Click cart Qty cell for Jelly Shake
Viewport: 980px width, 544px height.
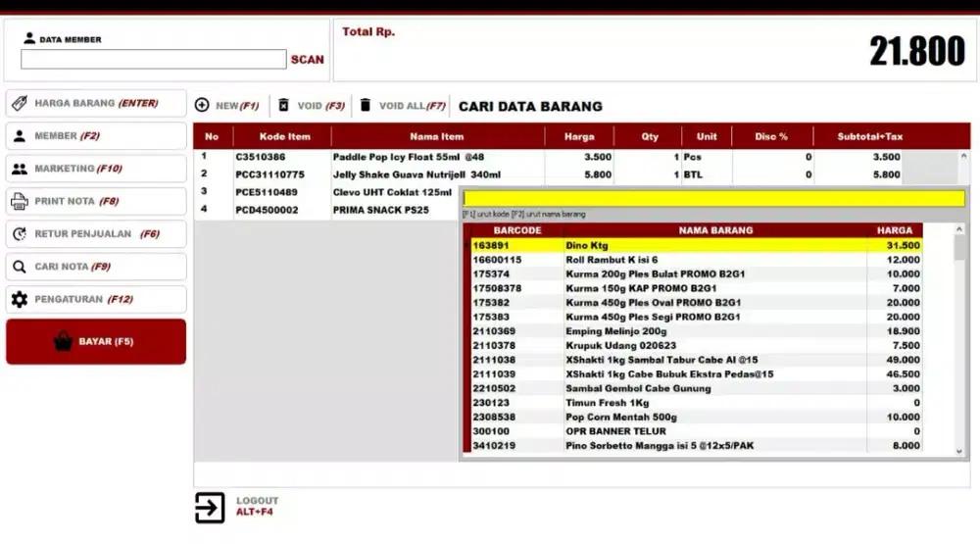click(x=648, y=174)
